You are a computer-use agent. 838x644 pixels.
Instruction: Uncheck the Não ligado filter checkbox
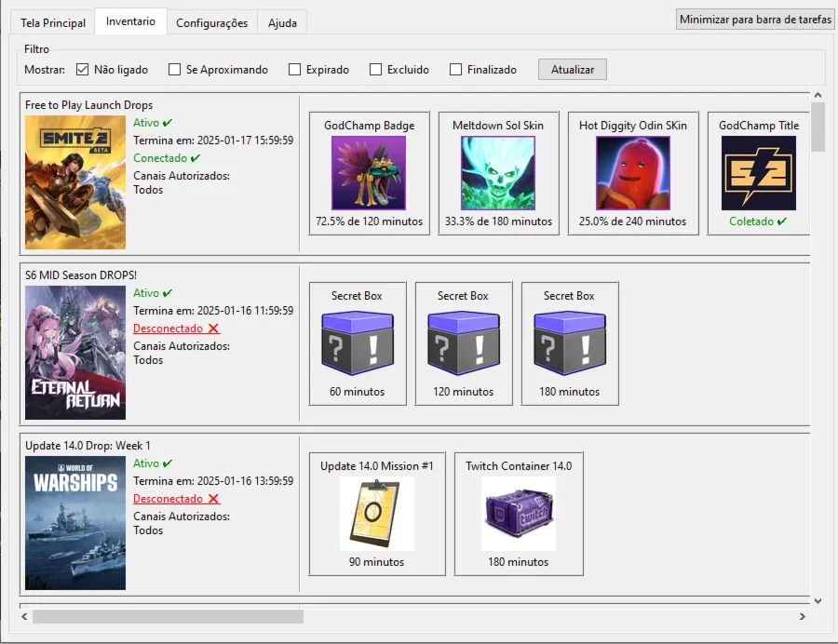pyautogui.click(x=82, y=70)
